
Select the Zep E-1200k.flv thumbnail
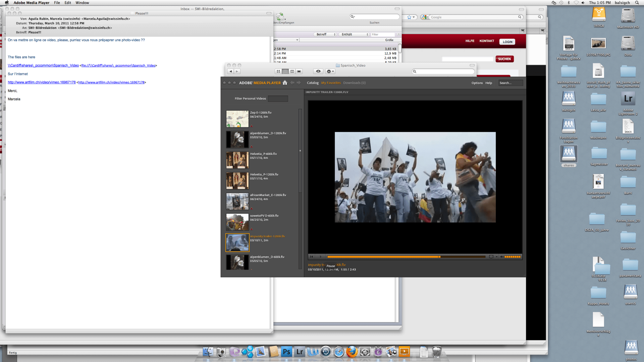(237, 119)
